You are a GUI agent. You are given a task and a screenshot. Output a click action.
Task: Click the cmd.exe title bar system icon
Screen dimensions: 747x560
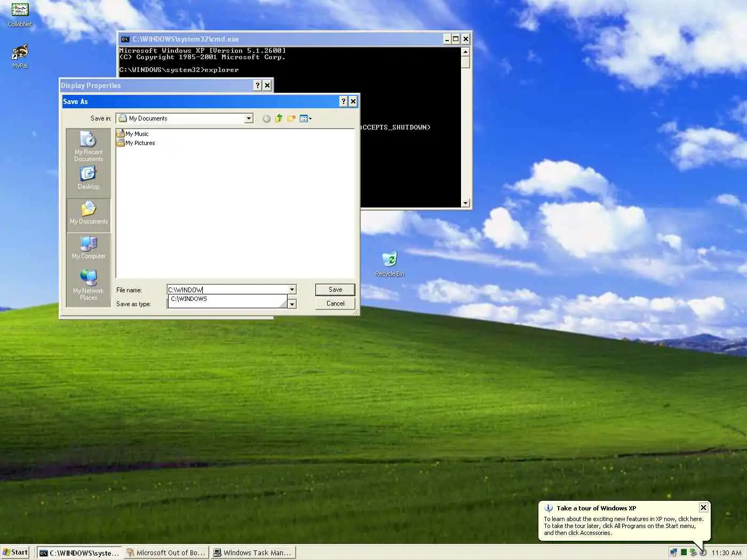[x=125, y=39]
